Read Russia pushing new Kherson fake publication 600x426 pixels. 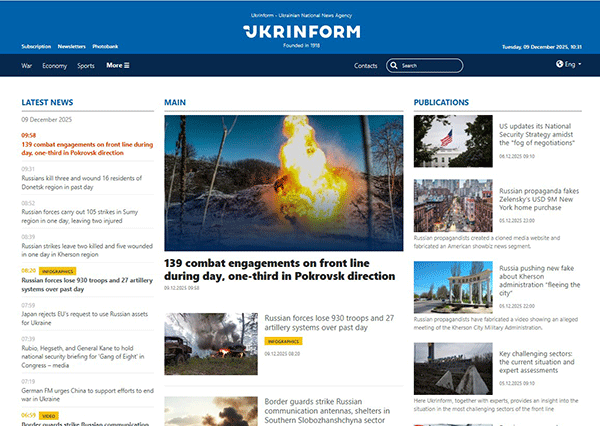tap(540, 281)
